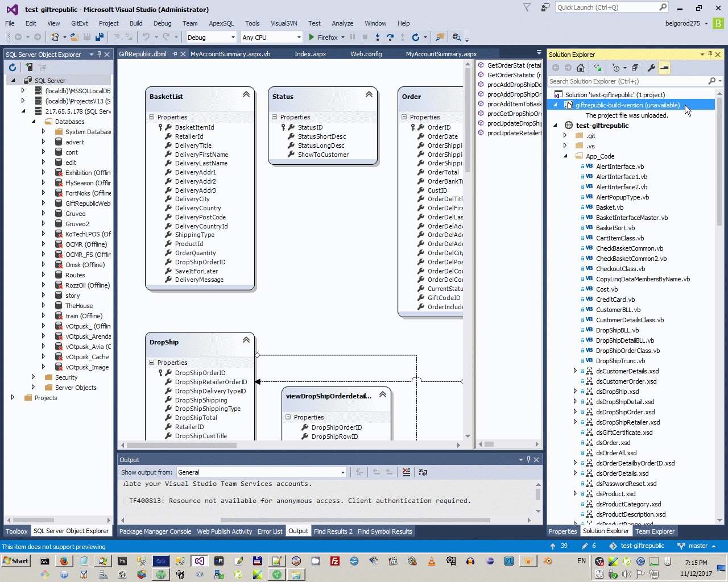
Task: Go Home in Solution Explorer toolbar
Action: click(581, 68)
